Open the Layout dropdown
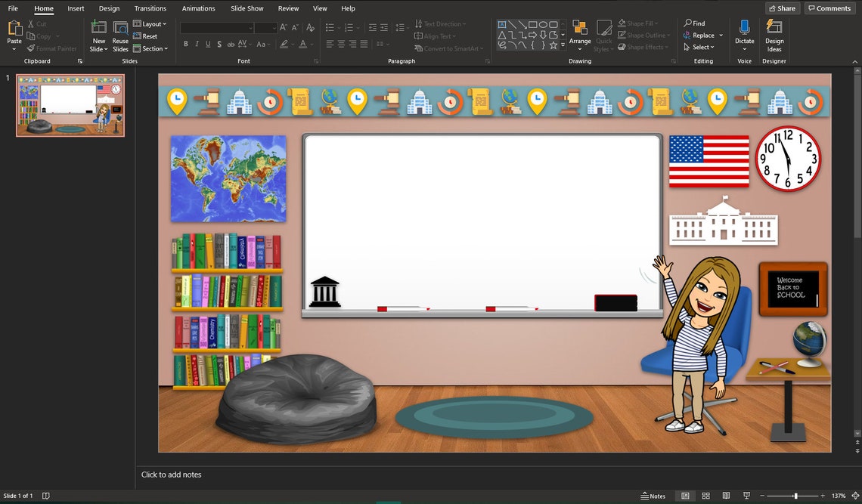 (x=150, y=23)
